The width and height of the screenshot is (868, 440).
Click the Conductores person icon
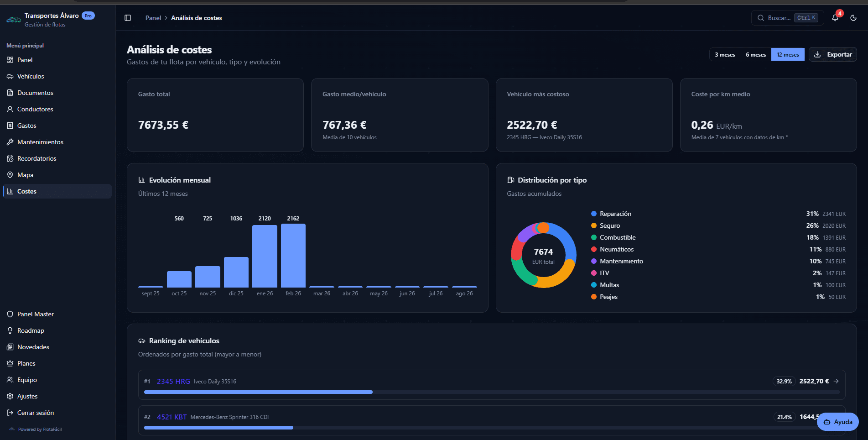10,109
